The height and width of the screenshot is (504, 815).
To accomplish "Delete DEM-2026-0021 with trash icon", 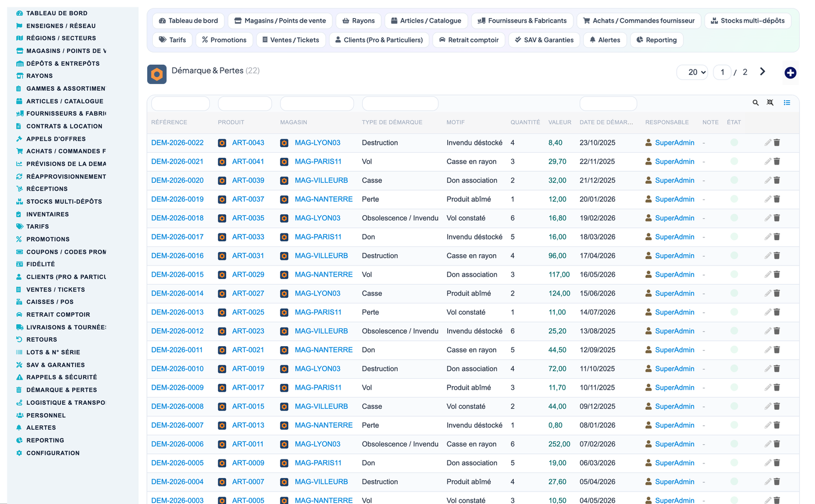I will click(777, 161).
